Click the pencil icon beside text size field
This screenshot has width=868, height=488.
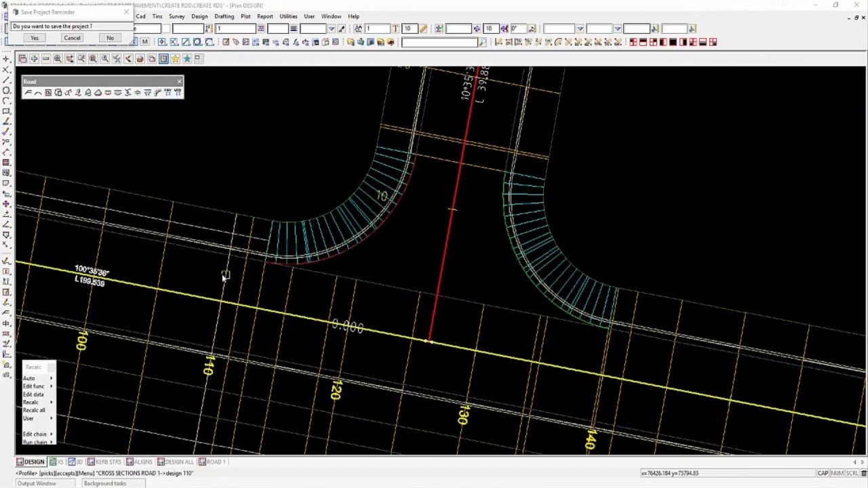pyautogui.click(x=423, y=28)
